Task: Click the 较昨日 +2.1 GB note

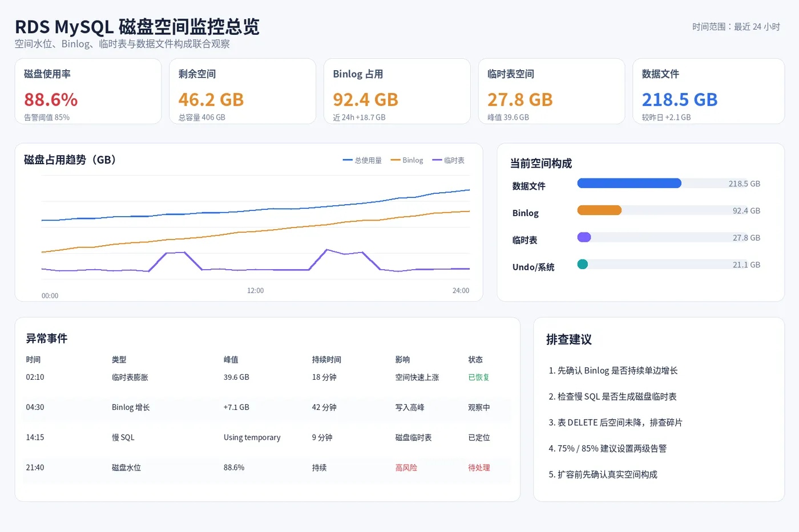Action: pos(666,117)
